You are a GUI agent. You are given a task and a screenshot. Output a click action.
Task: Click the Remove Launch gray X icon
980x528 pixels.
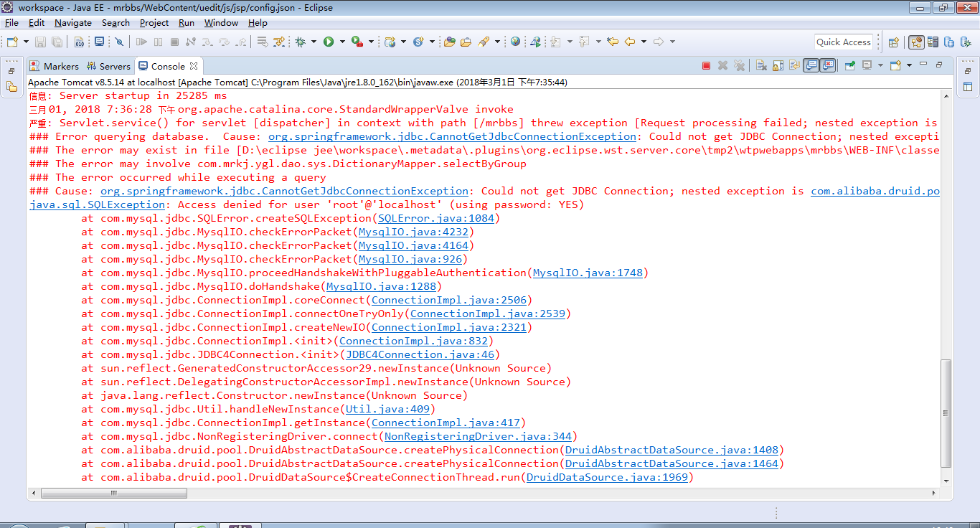(x=722, y=65)
